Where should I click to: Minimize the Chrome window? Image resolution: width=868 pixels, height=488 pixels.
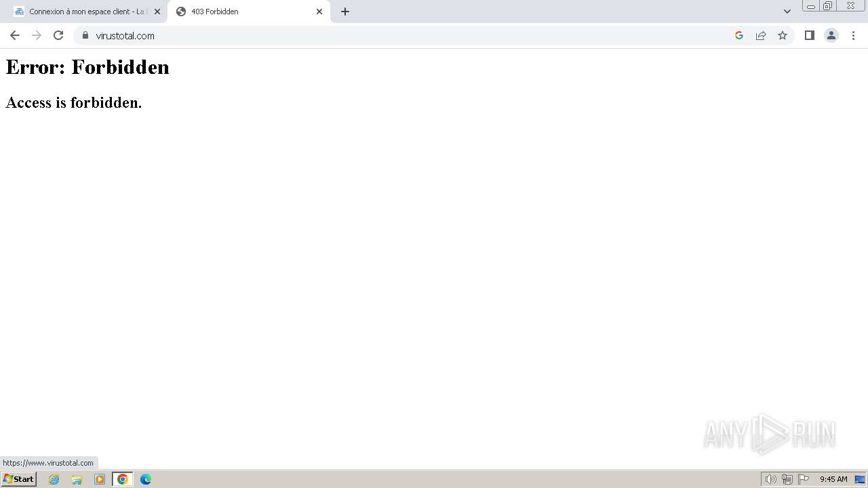coord(811,6)
